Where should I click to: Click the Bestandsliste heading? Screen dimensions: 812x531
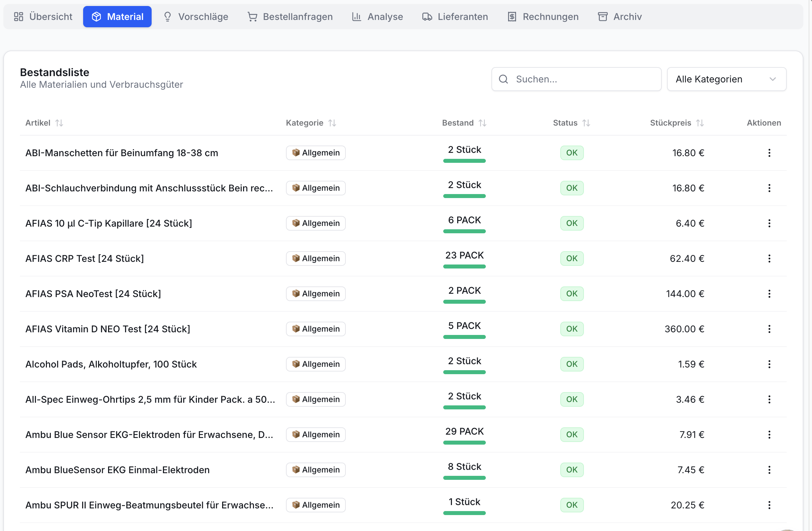(55, 72)
